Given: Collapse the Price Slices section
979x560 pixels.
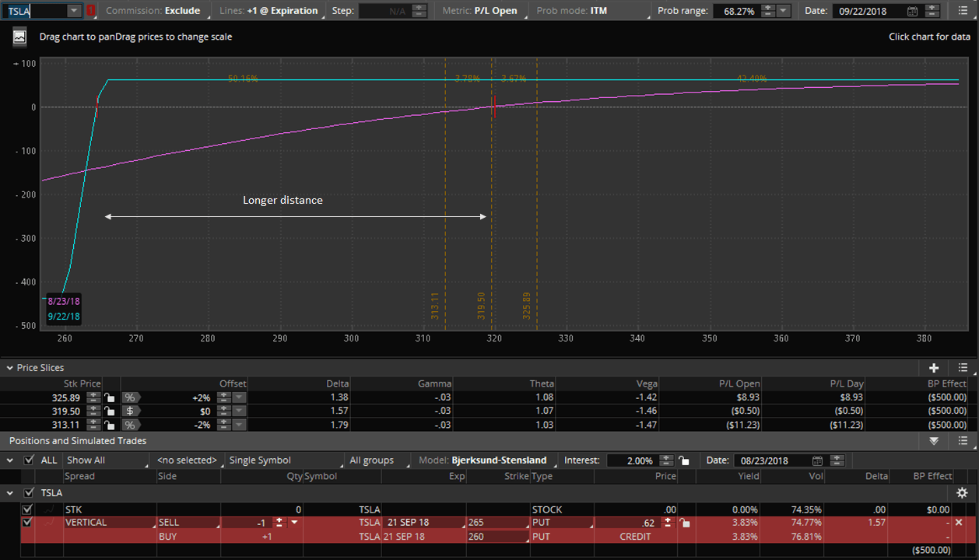Looking at the screenshot, I should tap(9, 368).
